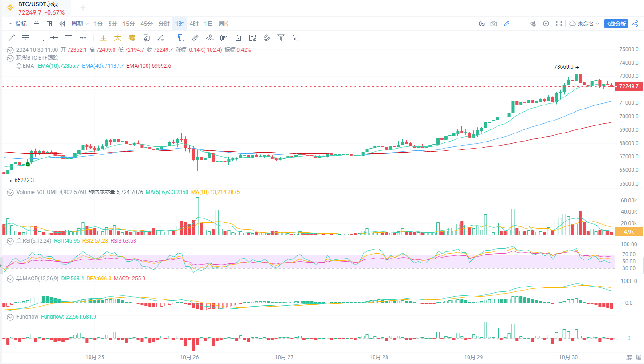This screenshot has width=644, height=364.
Task: Toggle the blue pencil drawing toolbar icon
Action: [506, 24]
